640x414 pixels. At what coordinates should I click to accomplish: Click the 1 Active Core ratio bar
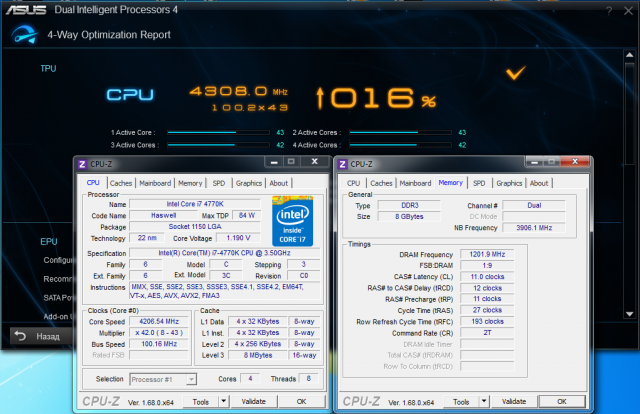[x=218, y=132]
